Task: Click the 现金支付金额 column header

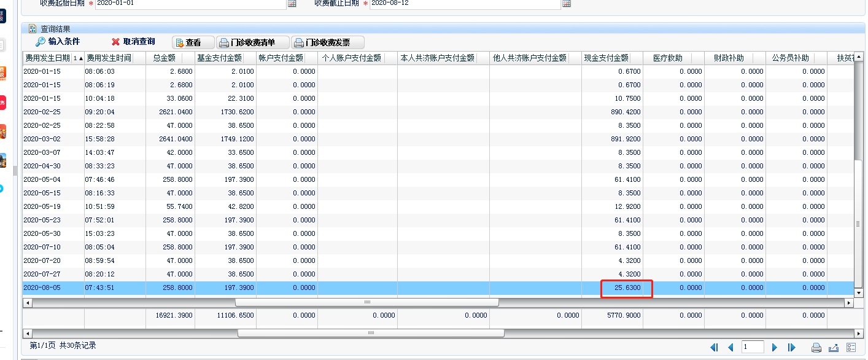Action: 612,58
